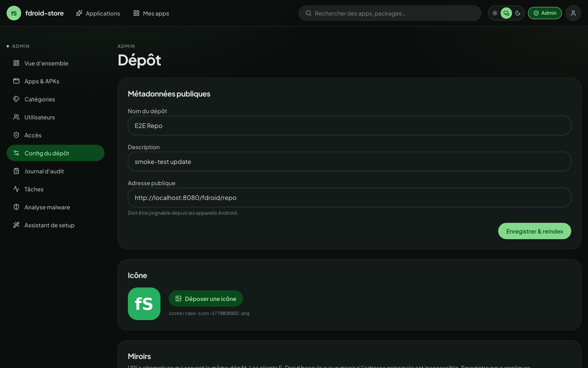Image resolution: width=588 pixels, height=368 pixels.
Task: Open Apps & APKs section
Action: (x=55, y=81)
